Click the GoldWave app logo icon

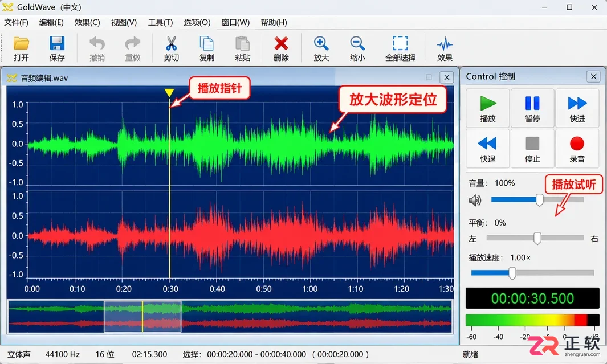point(8,7)
